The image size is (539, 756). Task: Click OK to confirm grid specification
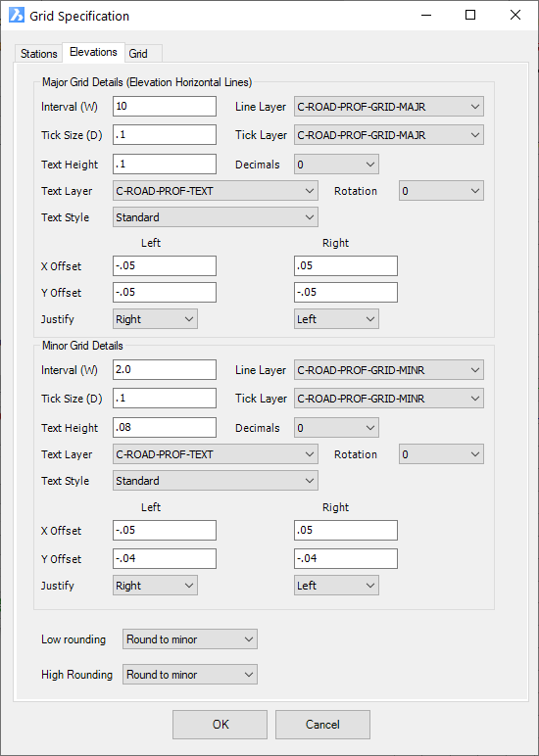(x=220, y=725)
